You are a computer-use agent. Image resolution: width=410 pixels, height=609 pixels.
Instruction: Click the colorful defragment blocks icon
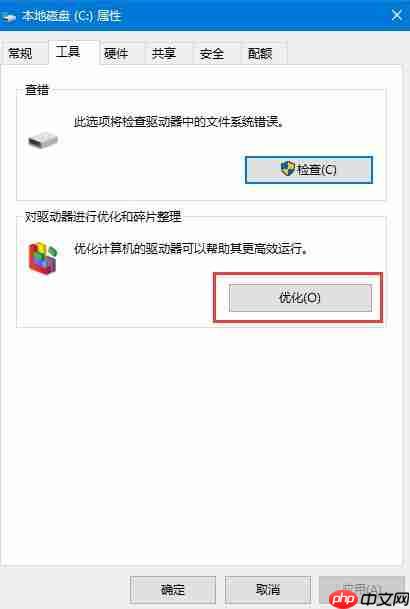43,258
